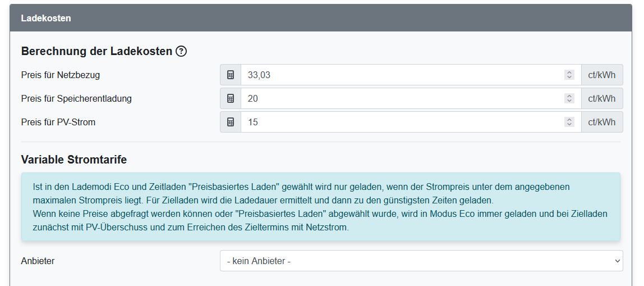Click the Preis für Netzbezug label
The height and width of the screenshot is (286, 644).
[61, 75]
